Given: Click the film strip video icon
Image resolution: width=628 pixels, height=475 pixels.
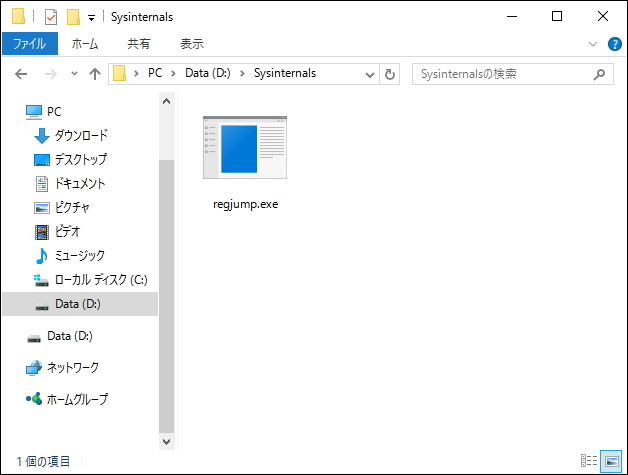Looking at the screenshot, I should (x=42, y=232).
